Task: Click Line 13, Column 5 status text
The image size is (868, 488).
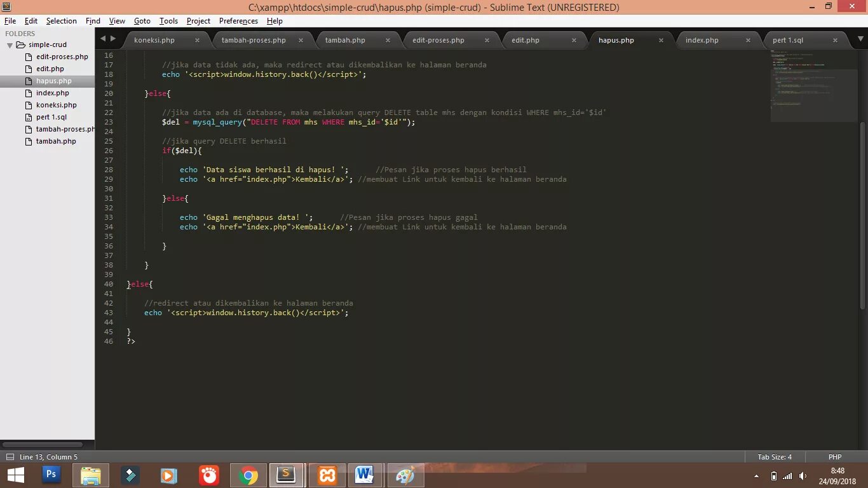Action: [x=49, y=457]
